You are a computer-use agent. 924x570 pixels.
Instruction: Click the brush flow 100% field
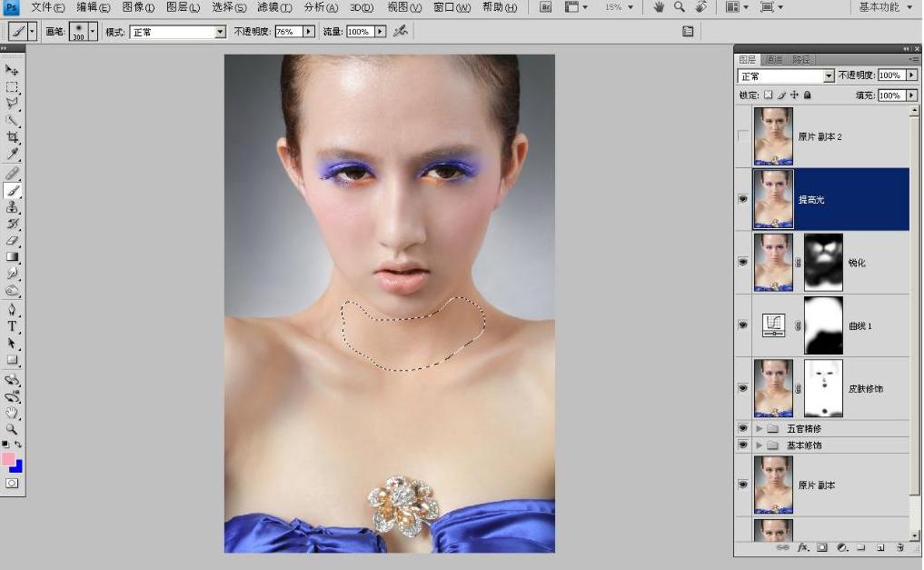tap(360, 31)
